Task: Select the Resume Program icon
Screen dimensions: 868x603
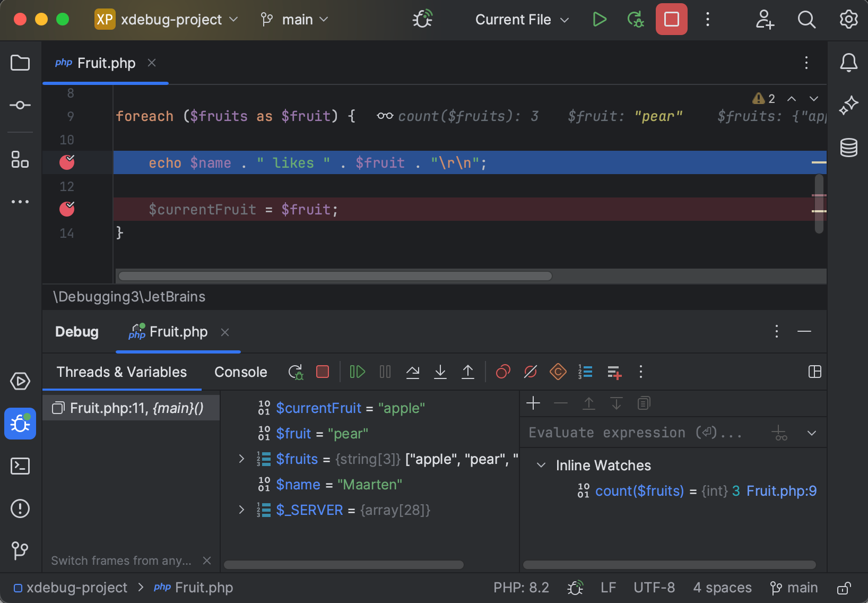Action: pos(357,372)
